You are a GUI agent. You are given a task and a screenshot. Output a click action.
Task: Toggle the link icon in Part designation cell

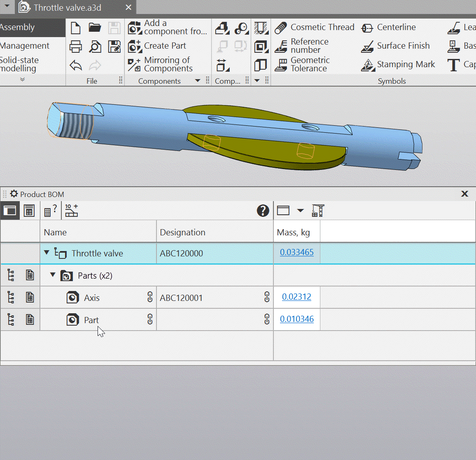click(x=267, y=319)
